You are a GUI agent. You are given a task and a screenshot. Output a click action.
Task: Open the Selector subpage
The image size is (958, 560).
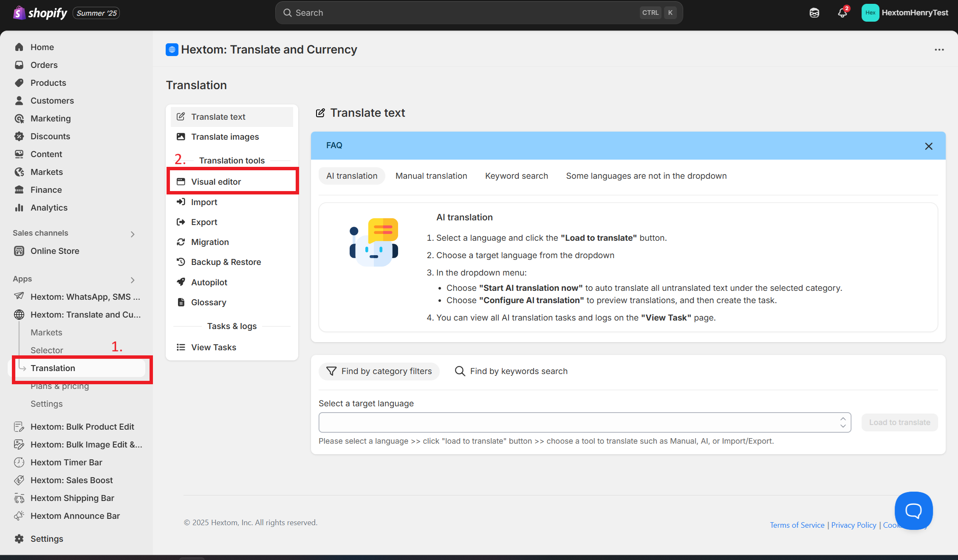(x=47, y=350)
